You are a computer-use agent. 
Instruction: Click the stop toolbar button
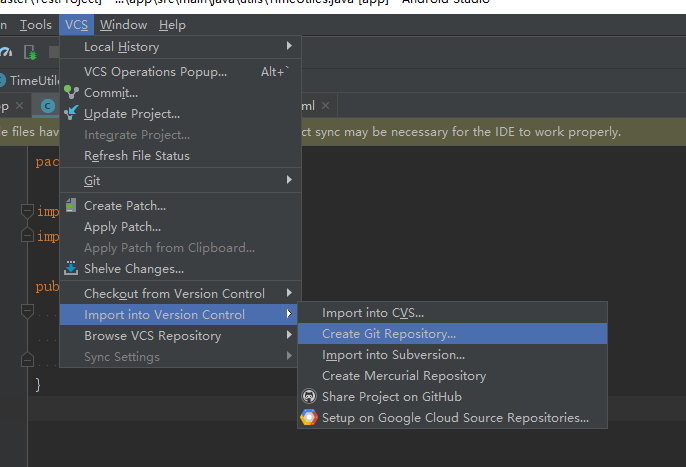(x=54, y=52)
